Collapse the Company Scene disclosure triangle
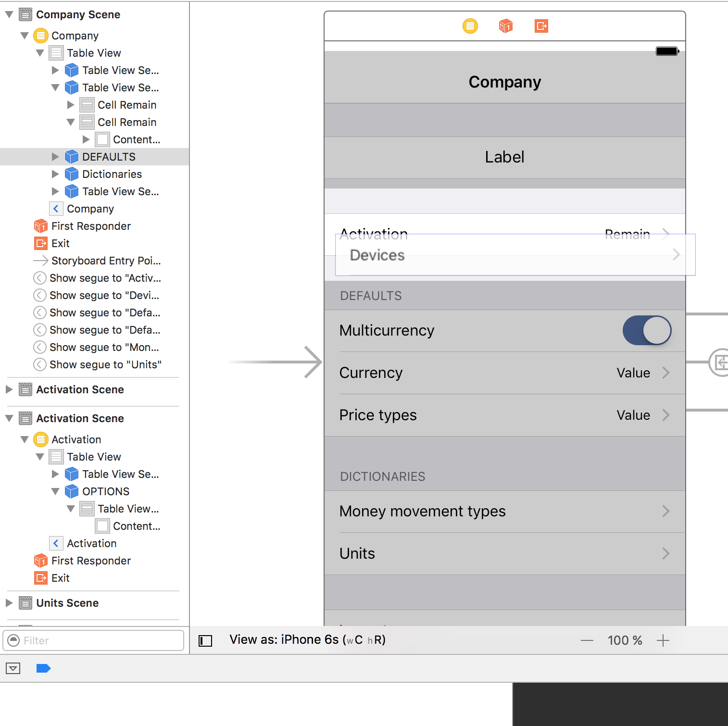This screenshot has width=728, height=726. click(9, 14)
